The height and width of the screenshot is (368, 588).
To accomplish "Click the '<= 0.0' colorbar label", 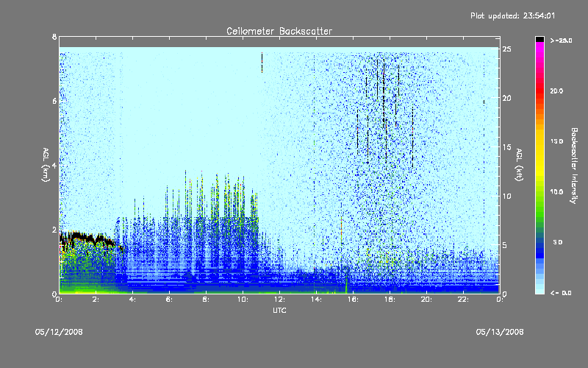I will [561, 293].
